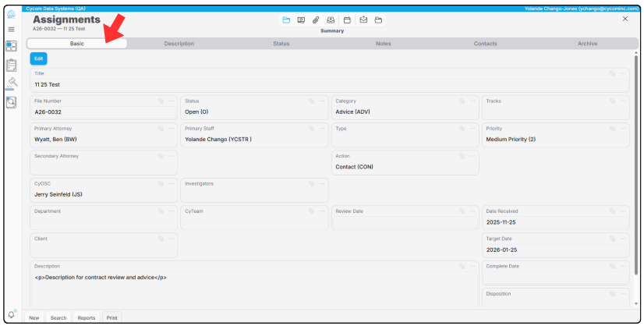Click the Reports button at the bottom
The height and width of the screenshot is (326, 644).
point(87,317)
